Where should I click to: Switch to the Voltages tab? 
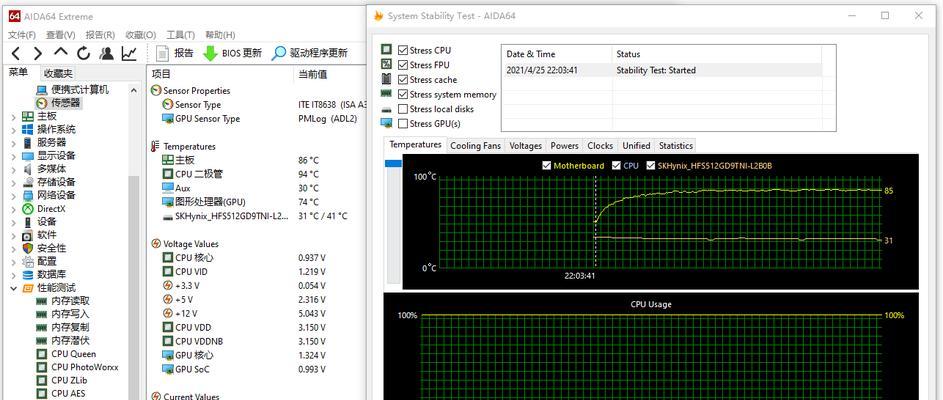(526, 146)
